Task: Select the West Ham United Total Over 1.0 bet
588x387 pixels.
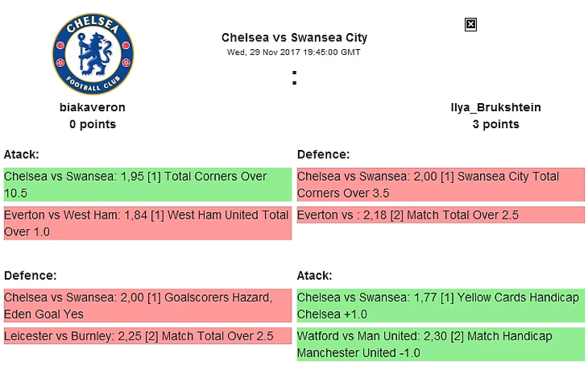Action: (147, 223)
